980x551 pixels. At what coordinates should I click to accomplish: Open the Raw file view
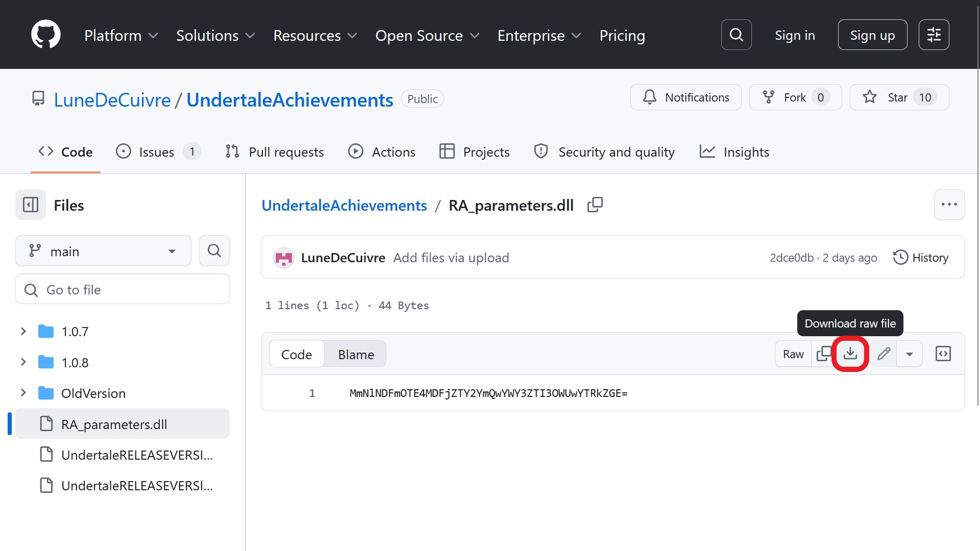click(793, 354)
